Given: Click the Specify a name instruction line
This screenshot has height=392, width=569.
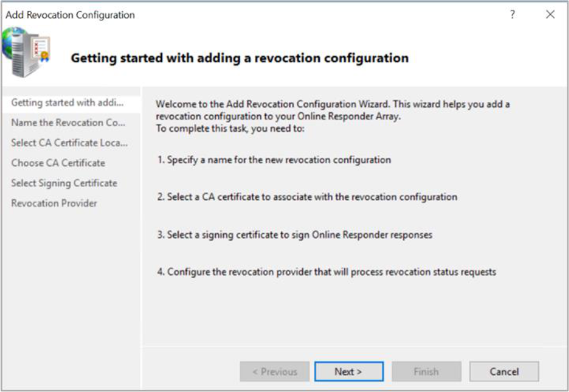Looking at the screenshot, I should coord(274,160).
